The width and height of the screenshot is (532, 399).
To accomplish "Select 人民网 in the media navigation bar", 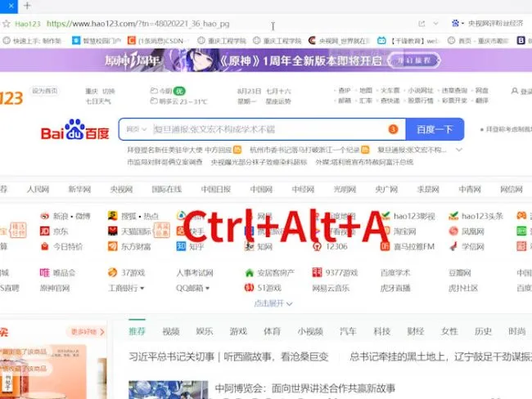I will click(38, 189).
